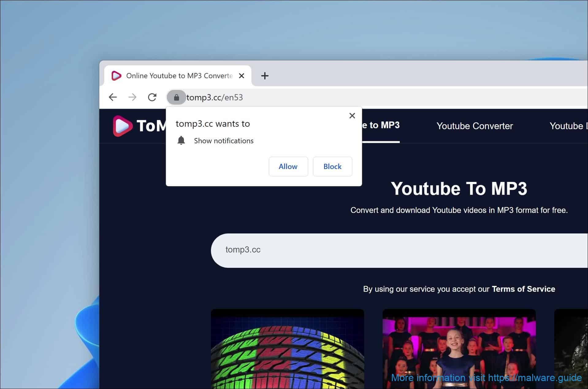The width and height of the screenshot is (588, 389).
Task: Click the ToMP3 logo icon
Action: click(122, 126)
